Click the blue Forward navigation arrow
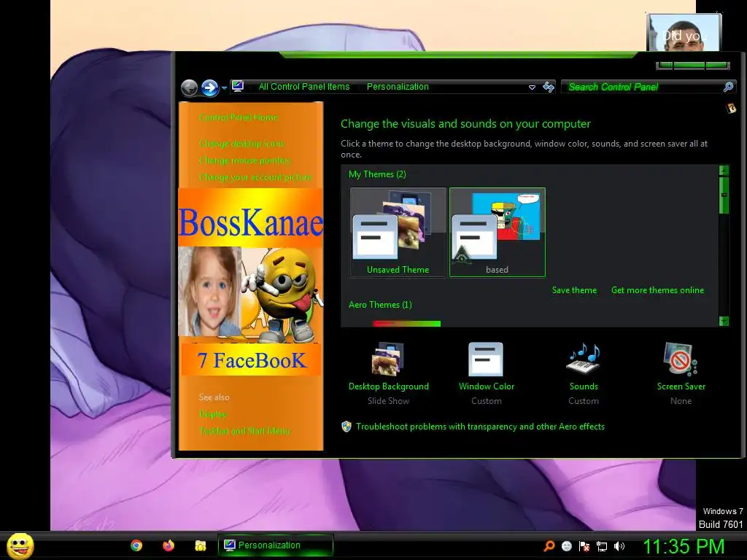This screenshot has width=747, height=560. [x=209, y=87]
